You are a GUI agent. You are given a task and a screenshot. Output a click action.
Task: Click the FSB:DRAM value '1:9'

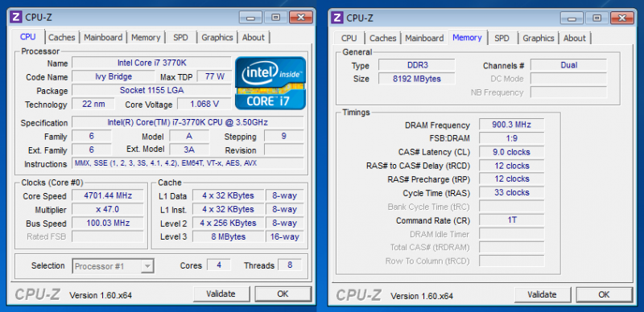pos(511,138)
